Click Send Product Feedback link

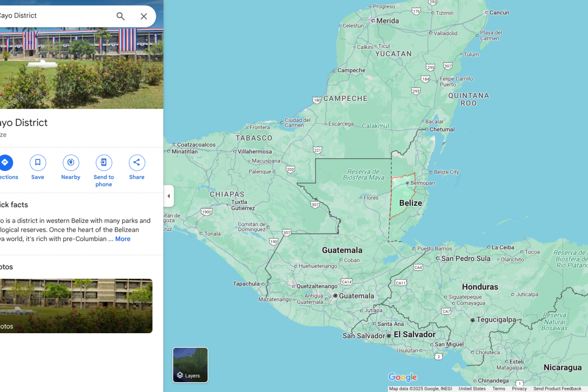coord(557,389)
